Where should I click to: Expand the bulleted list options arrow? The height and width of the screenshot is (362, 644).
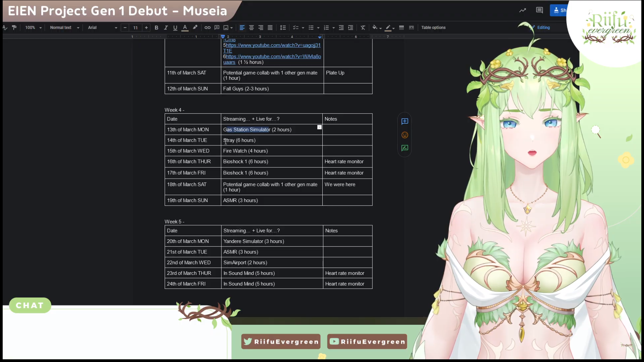coord(318,28)
